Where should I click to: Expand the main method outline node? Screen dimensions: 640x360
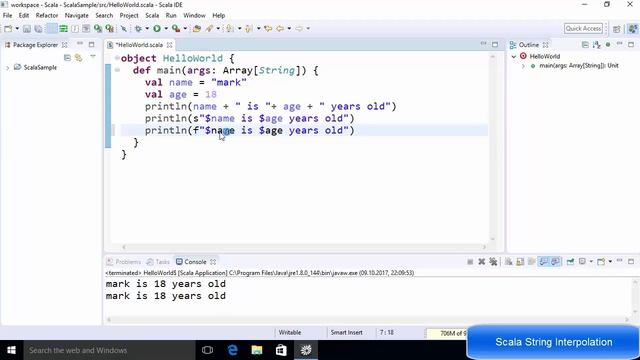pos(523,66)
